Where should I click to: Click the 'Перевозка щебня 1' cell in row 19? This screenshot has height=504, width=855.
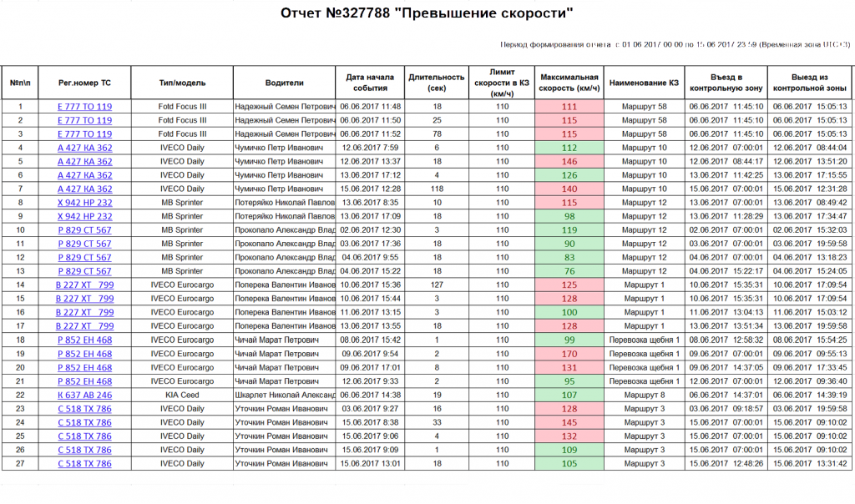644,354
